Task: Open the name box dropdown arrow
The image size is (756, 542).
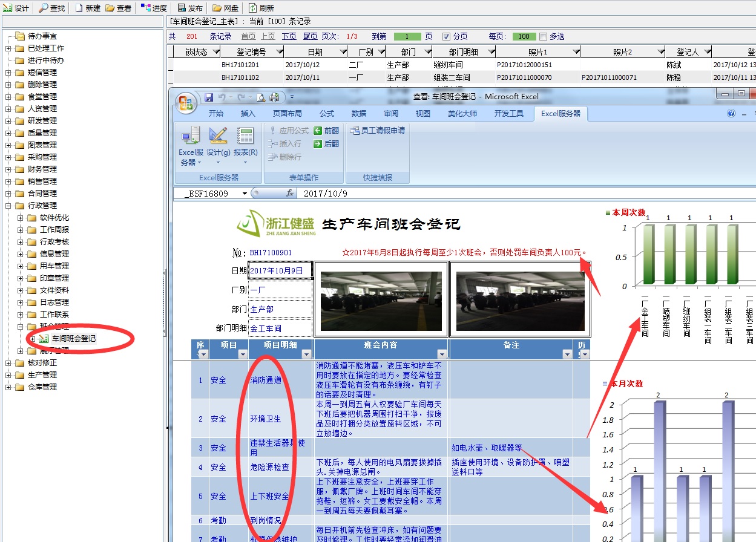Action: pos(245,194)
